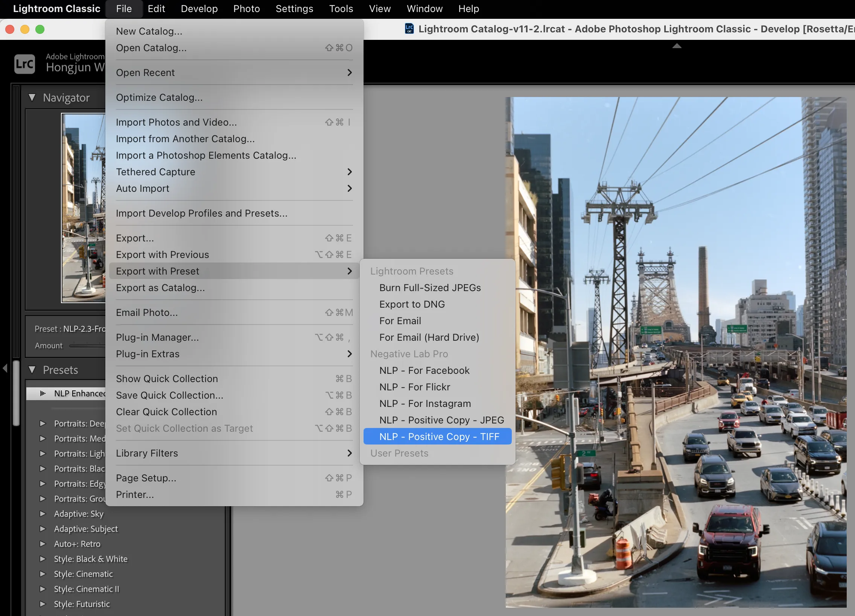Open the Open Recent submenu
This screenshot has width=855, height=616.
click(x=234, y=72)
